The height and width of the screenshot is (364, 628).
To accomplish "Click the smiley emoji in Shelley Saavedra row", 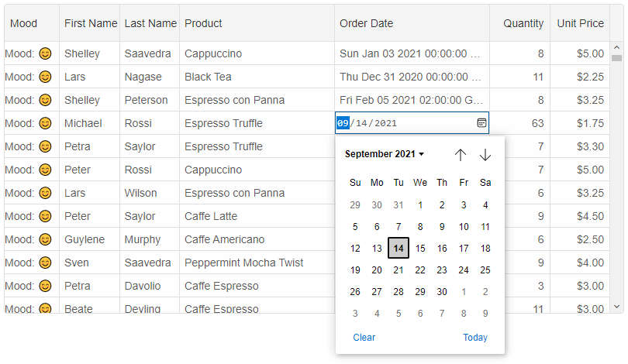I will pyautogui.click(x=46, y=53).
